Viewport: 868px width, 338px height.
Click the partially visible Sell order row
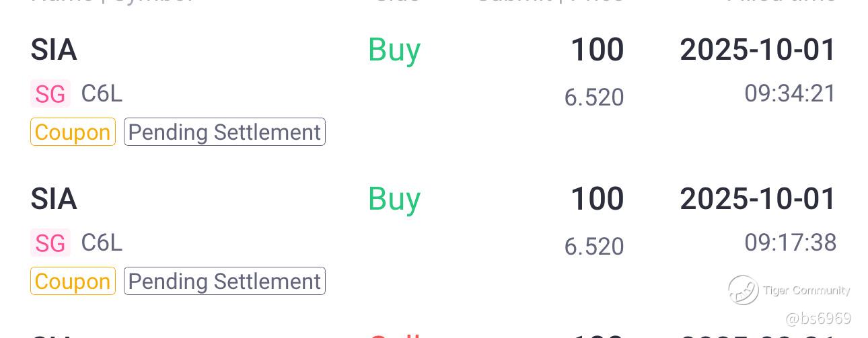(431, 333)
